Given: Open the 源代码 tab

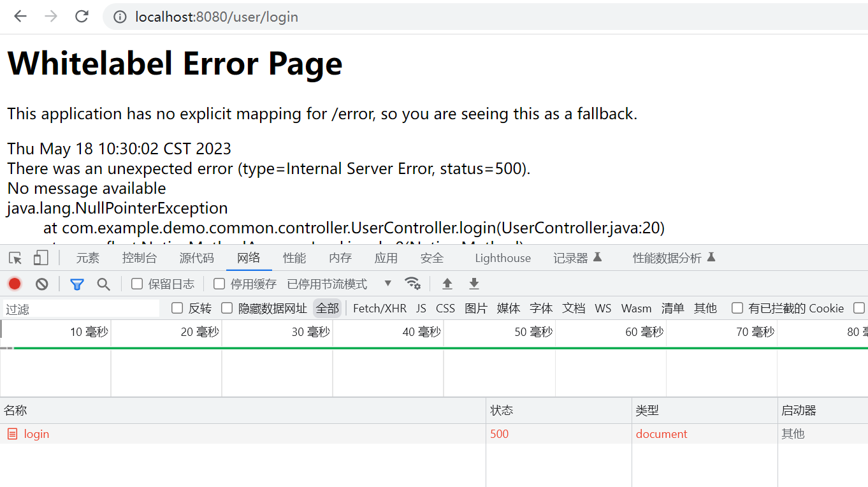Looking at the screenshot, I should [x=197, y=258].
